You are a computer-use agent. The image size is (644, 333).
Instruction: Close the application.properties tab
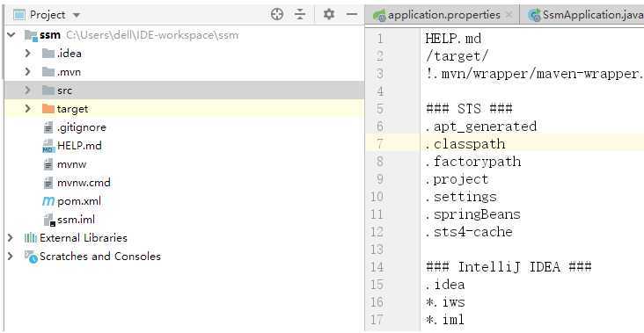pyautogui.click(x=509, y=15)
